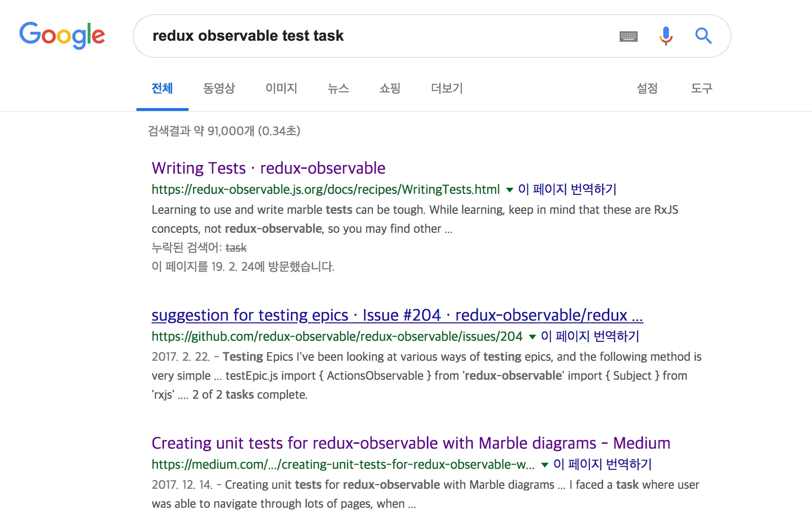This screenshot has width=812, height=531.
Task: Open 설정 search settings
Action: click(647, 88)
